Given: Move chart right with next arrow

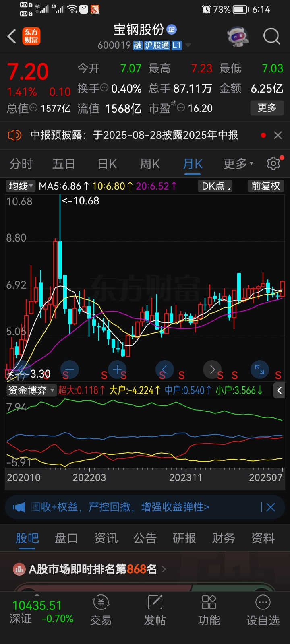Looking at the screenshot, I should point(212,369).
